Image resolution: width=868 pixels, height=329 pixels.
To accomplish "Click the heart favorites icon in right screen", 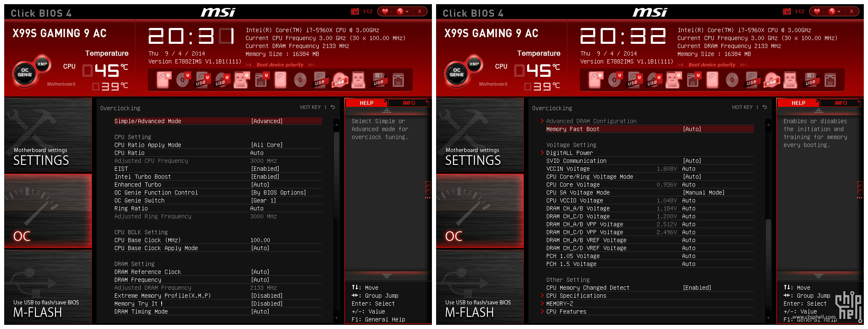I will click(x=817, y=11).
